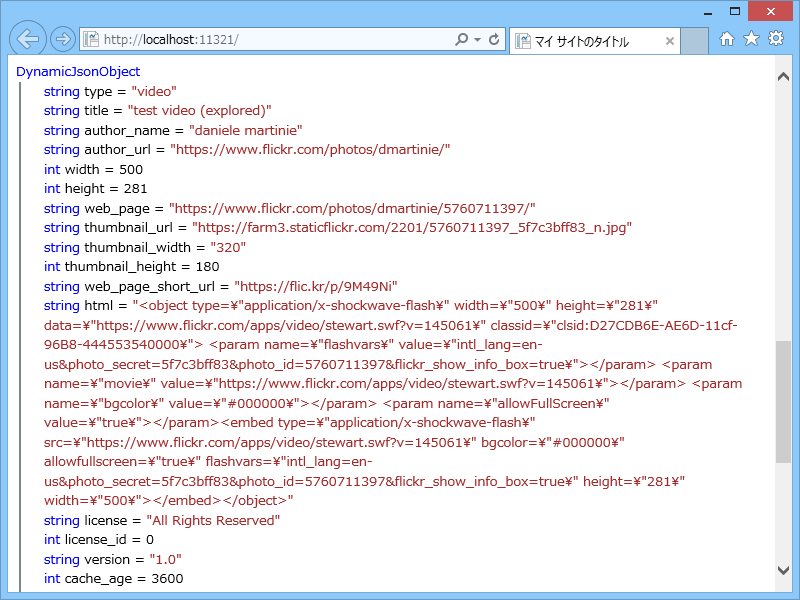This screenshot has height=600, width=800.
Task: Click the search magnifier in address bar
Action: coord(461,39)
